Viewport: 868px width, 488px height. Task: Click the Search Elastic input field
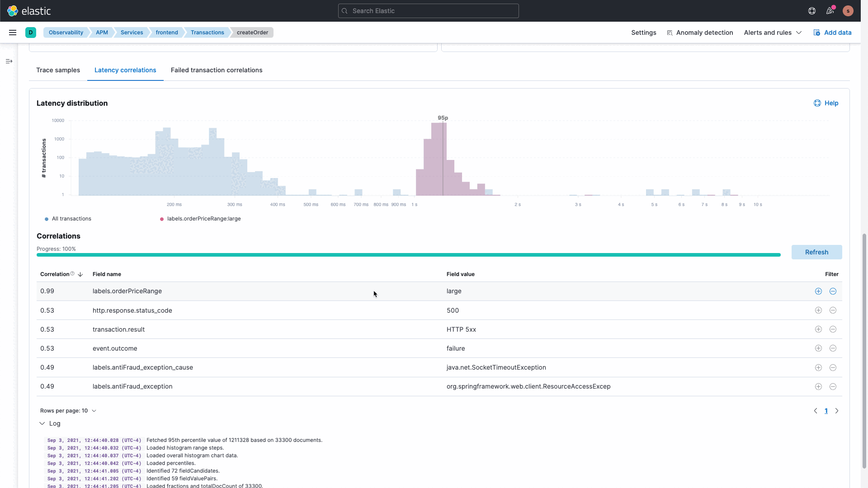pyautogui.click(x=428, y=11)
